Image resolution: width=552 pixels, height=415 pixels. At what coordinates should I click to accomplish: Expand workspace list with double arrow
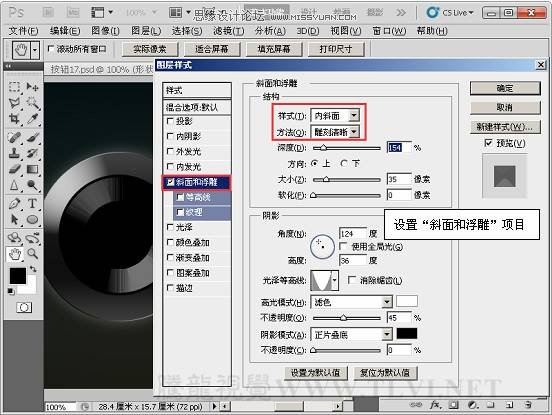pos(401,13)
